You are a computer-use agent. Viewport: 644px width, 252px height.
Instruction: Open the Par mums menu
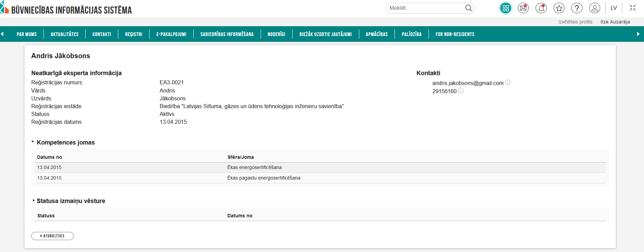pyautogui.click(x=27, y=34)
